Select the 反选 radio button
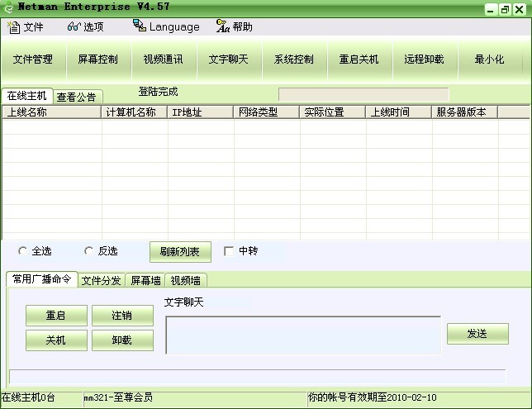This screenshot has width=532, height=409. 89,251
